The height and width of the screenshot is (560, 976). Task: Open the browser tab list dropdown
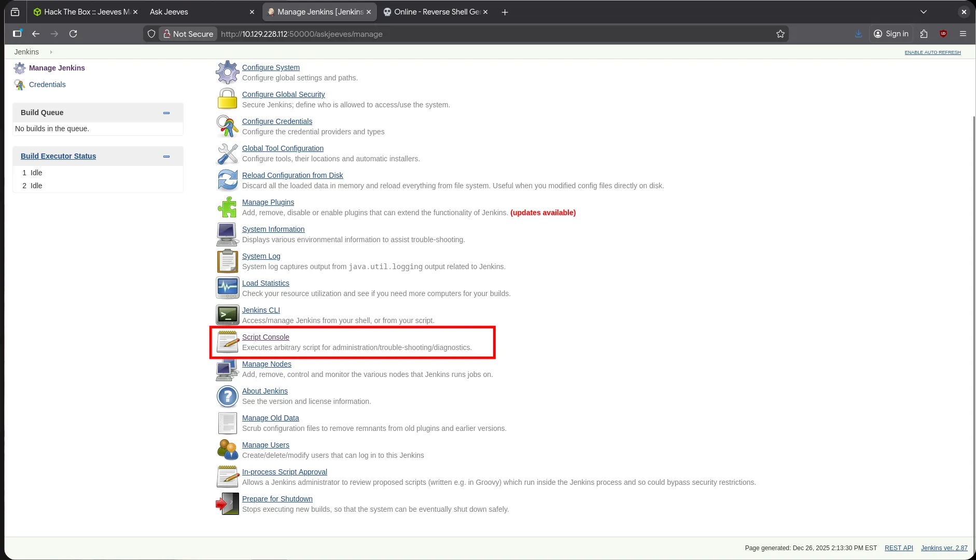[923, 11]
